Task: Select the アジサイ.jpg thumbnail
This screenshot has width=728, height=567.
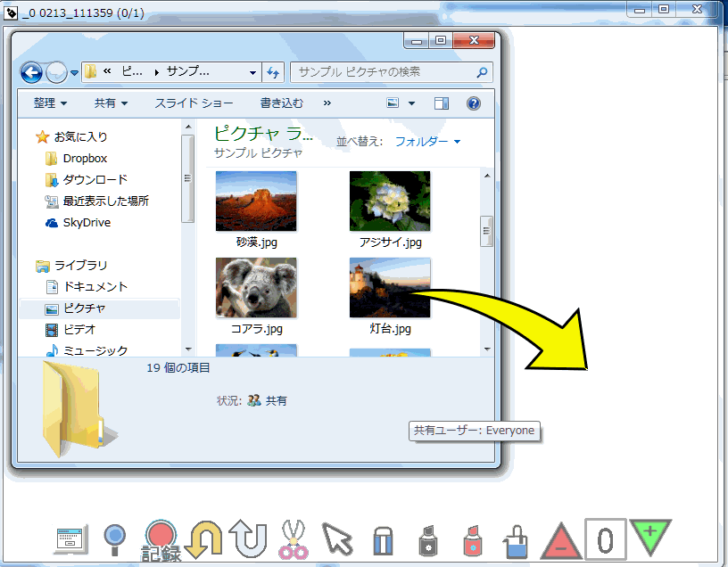Action: (x=390, y=201)
